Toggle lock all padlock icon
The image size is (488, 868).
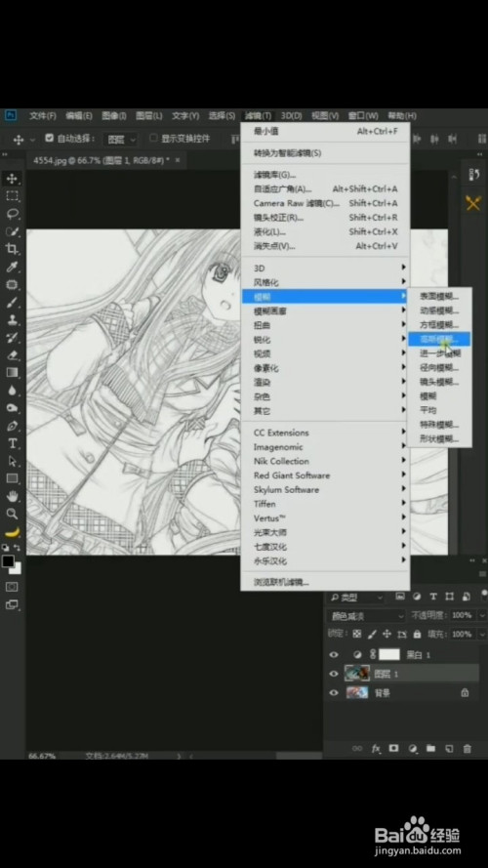(x=417, y=634)
